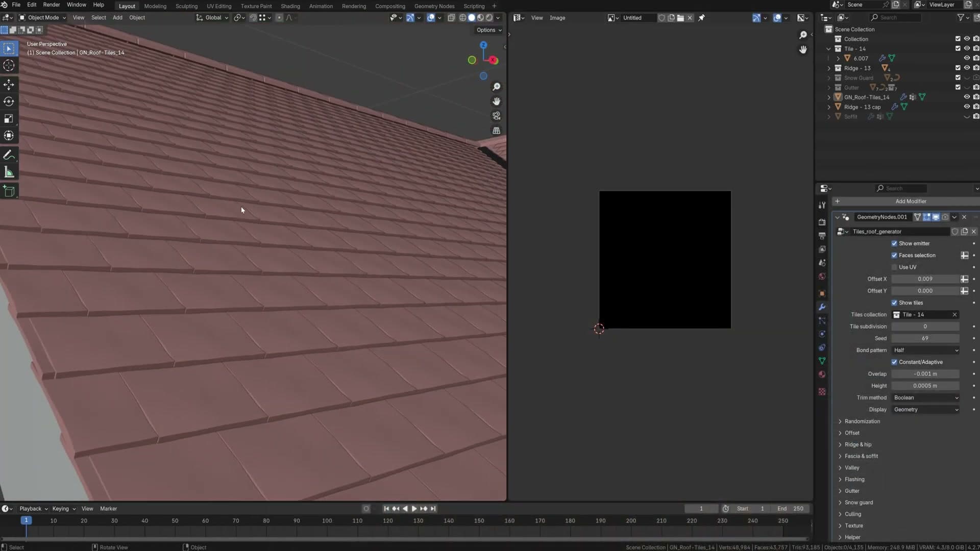980x551 pixels.
Task: Select the Move tool
Action: (x=9, y=84)
